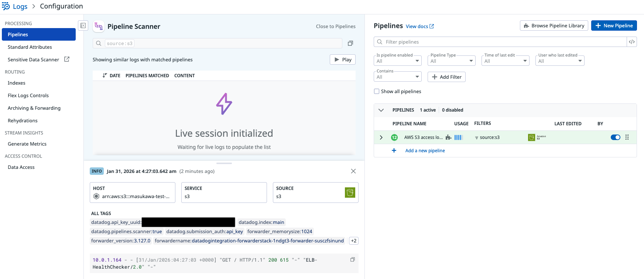Click the Add a new pipeline link
Viewport: 644px width, 279px height.
(425, 150)
